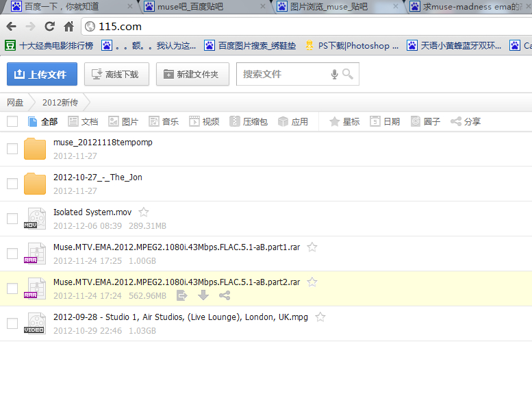Open 分享 shared files view

tap(466, 121)
